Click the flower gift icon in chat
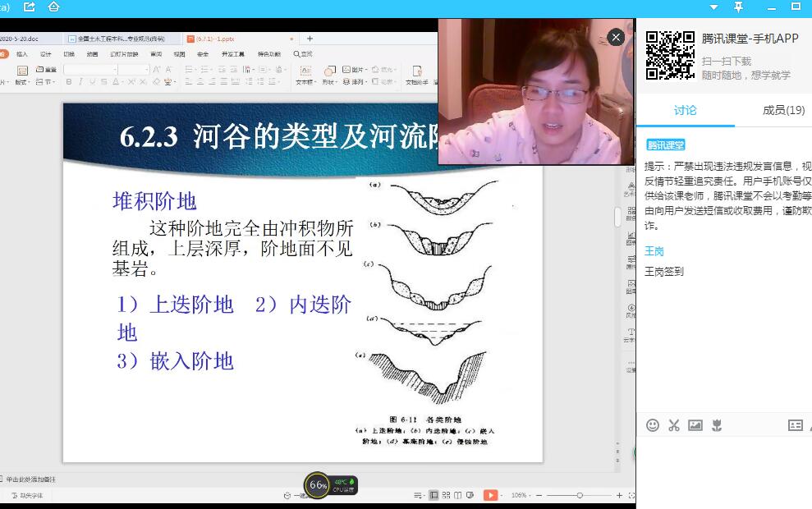This screenshot has width=812, height=509. [717, 425]
